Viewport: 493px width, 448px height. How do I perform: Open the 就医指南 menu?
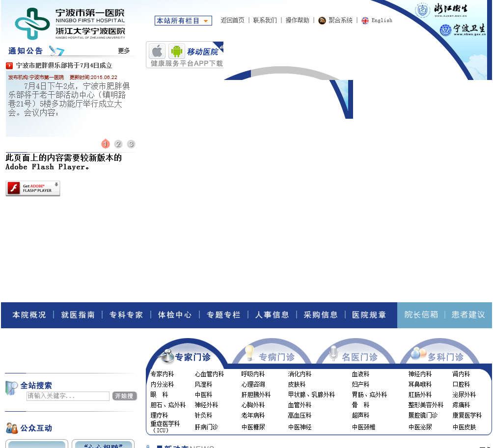[x=78, y=315]
